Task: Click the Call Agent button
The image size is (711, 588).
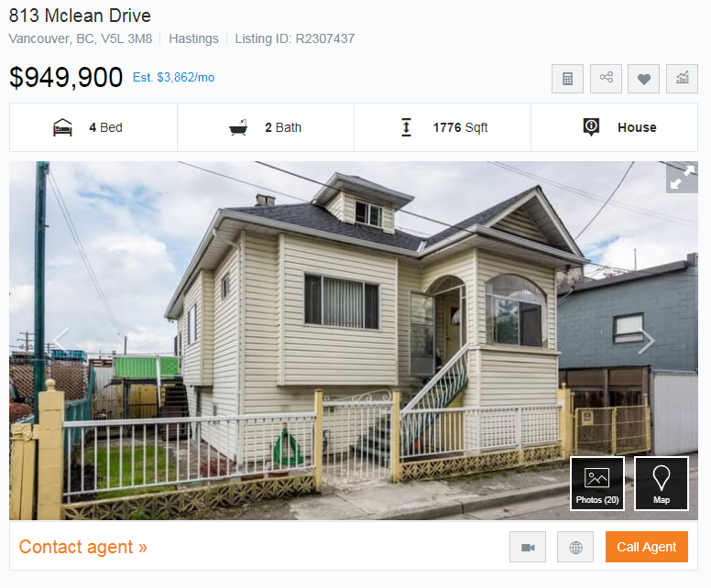Action: point(647,547)
